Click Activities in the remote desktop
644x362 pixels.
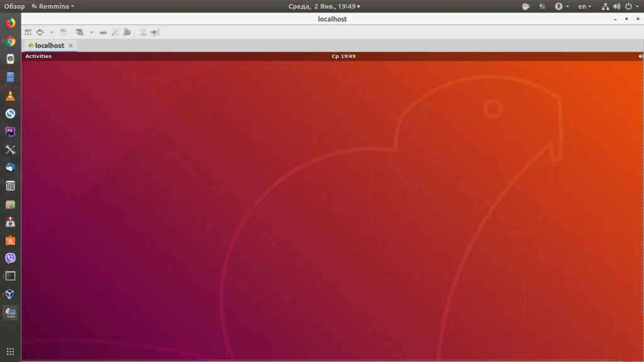click(x=38, y=56)
